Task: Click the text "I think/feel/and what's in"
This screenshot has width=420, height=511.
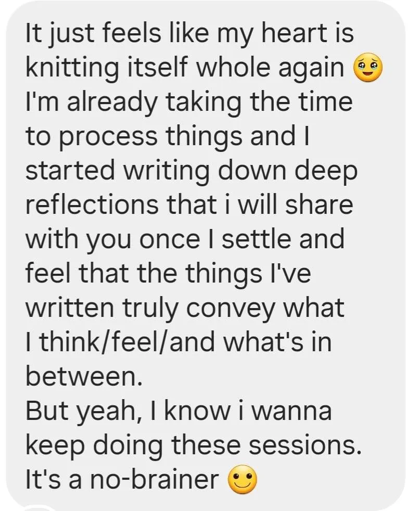Action: click(179, 342)
